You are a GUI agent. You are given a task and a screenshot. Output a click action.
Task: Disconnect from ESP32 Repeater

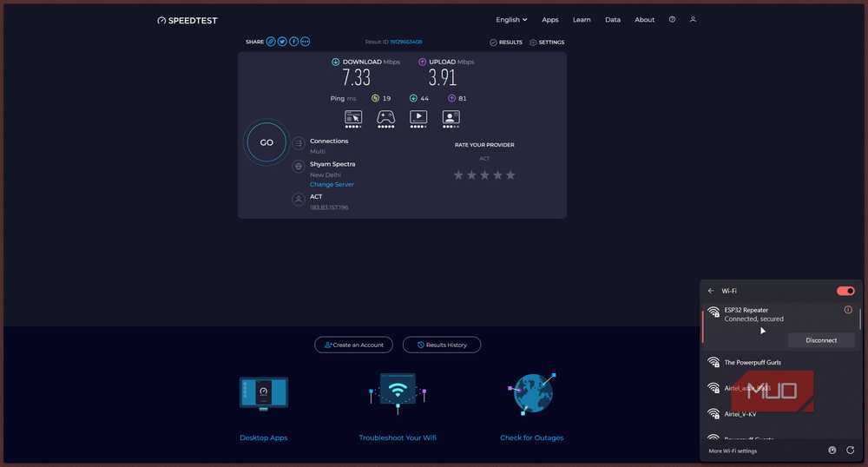click(821, 340)
